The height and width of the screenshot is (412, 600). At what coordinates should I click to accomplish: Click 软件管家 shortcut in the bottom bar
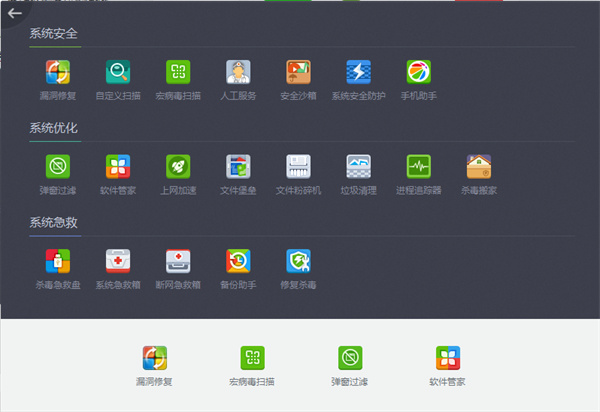point(448,358)
